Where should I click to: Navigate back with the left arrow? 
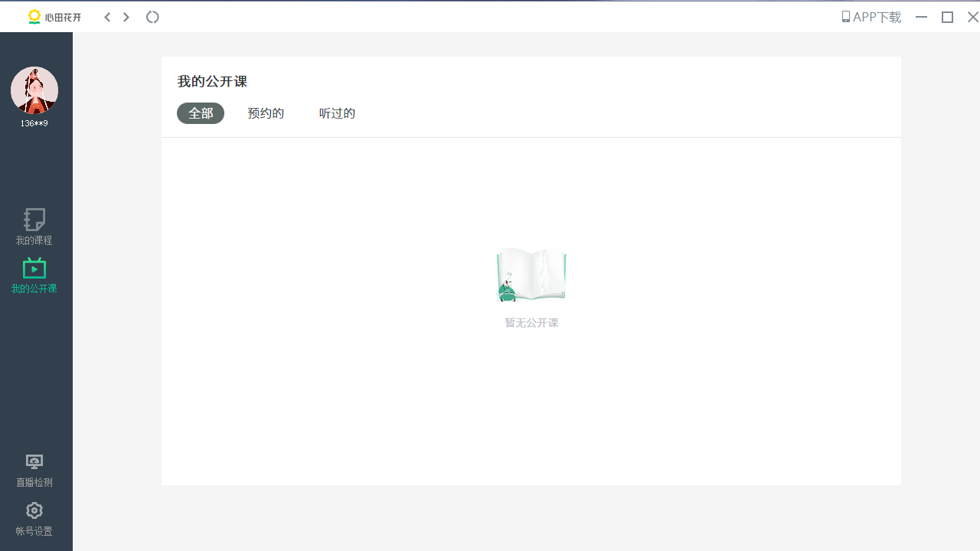point(107,16)
